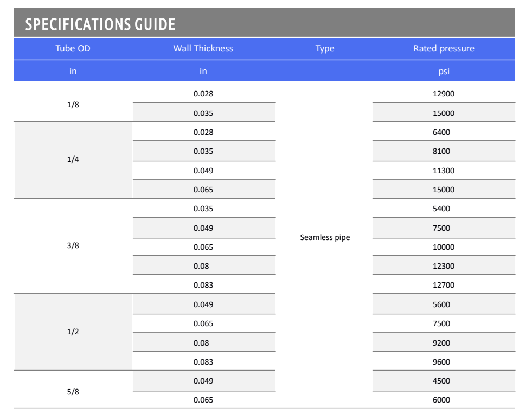Click the 1/2 tube OD cell
Image resolution: width=532 pixels, height=415 pixels.
click(73, 332)
